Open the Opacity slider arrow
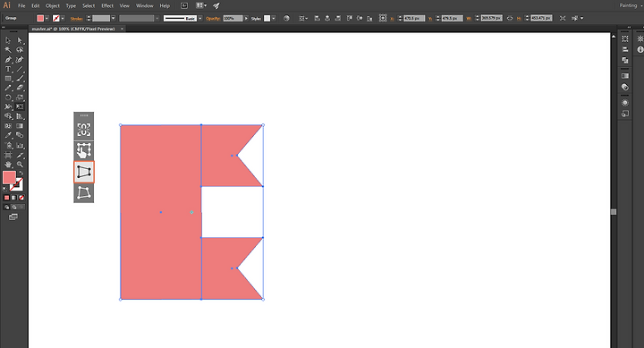 coord(246,19)
